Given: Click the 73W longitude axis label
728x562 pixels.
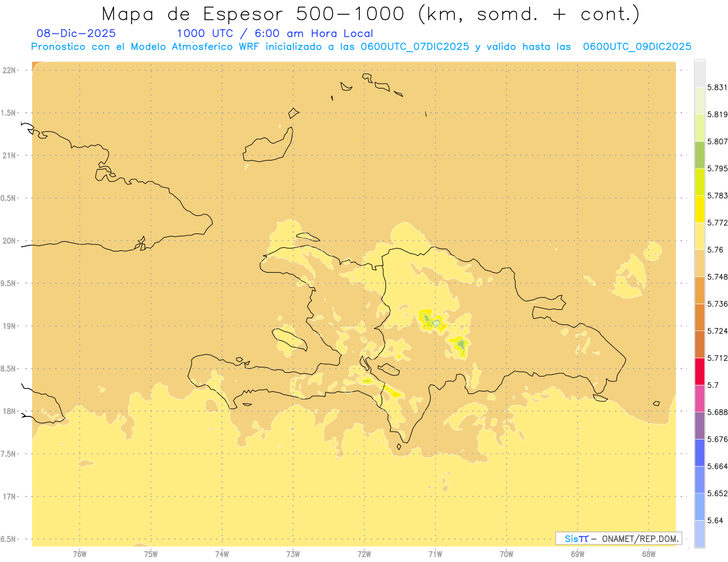Looking at the screenshot, I should tap(293, 554).
